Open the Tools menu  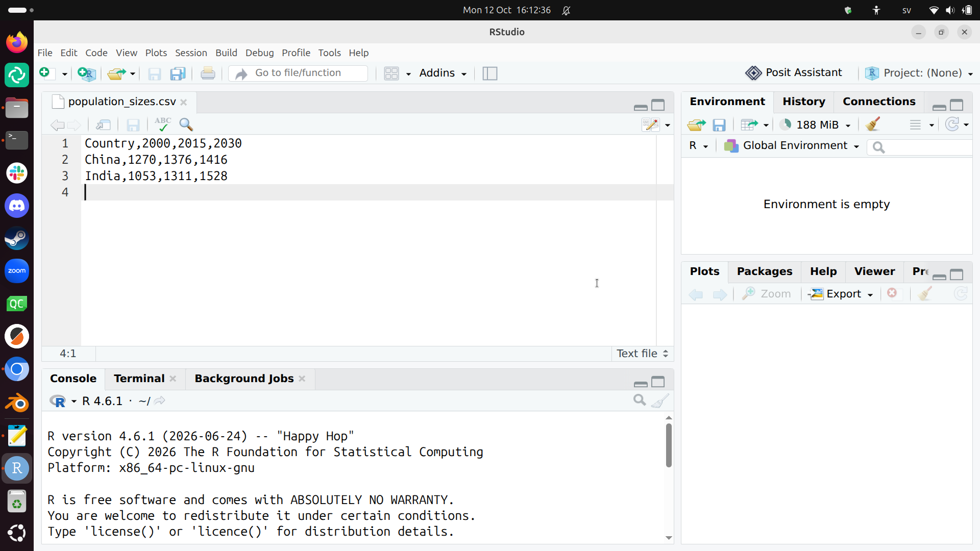coord(329,53)
